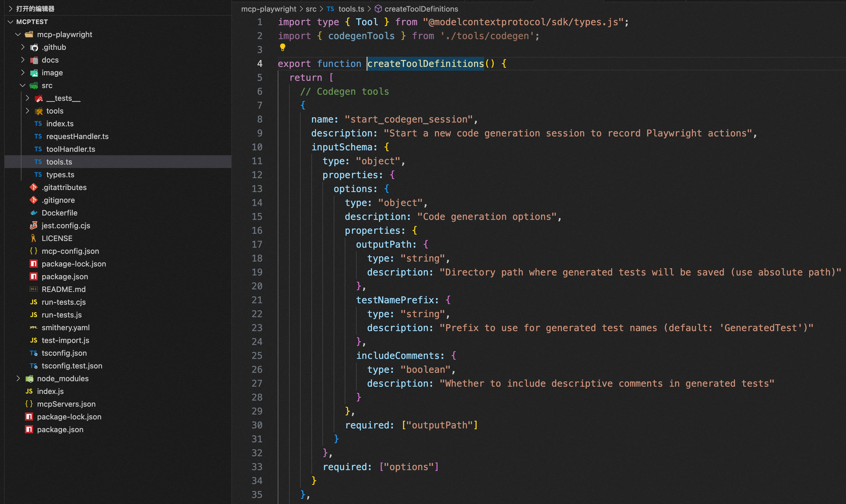Image resolution: width=846 pixels, height=504 pixels.
Task: Expand the node_modules folder
Action: tap(18, 378)
